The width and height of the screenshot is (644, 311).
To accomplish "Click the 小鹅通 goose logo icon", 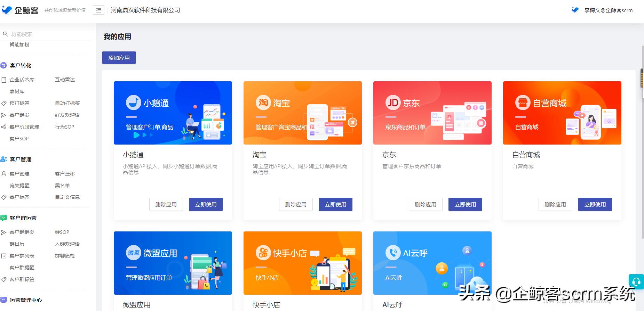I will coord(133,103).
